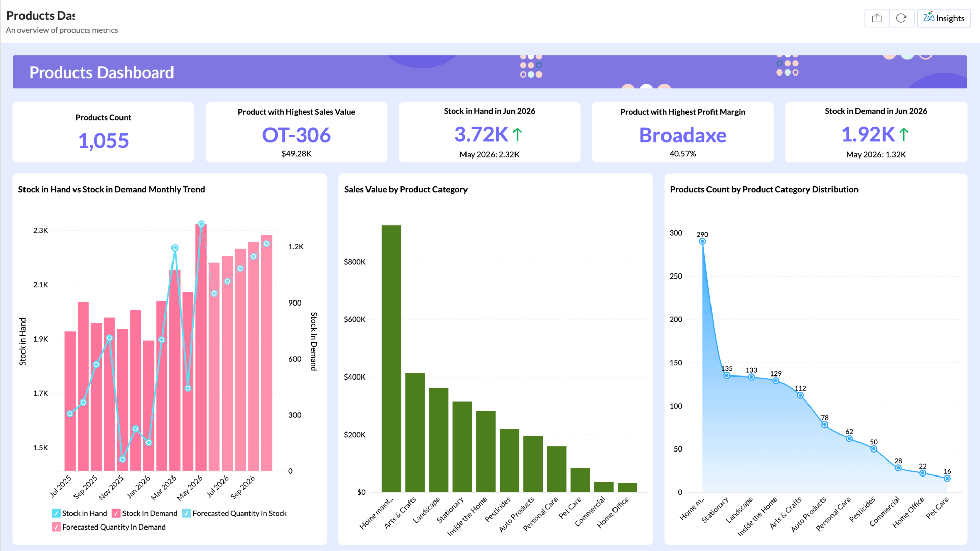Click the Pesticides bar in Sales Value chart

(509, 461)
